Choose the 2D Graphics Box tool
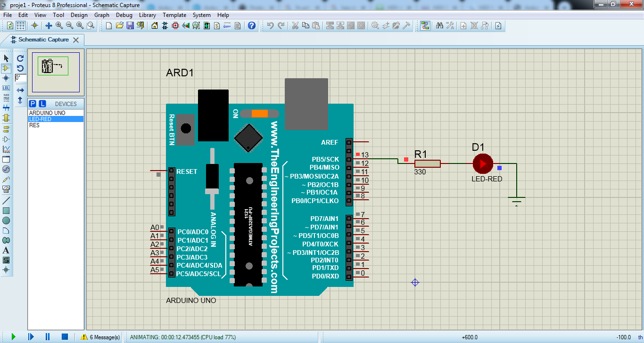The image size is (644, 343). (6, 211)
